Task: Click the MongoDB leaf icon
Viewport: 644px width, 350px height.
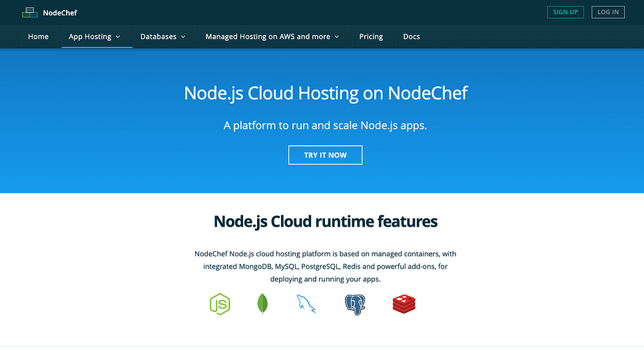Action: point(262,304)
